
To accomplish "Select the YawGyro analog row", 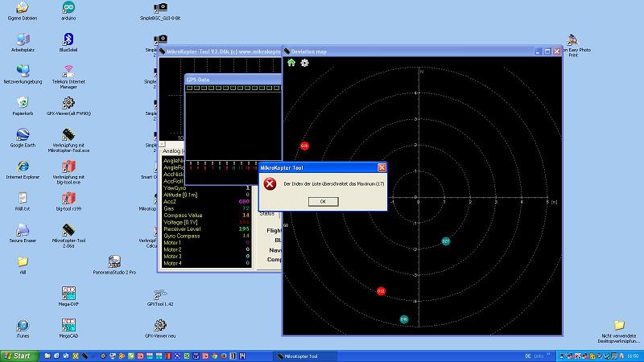I will (x=207, y=188).
